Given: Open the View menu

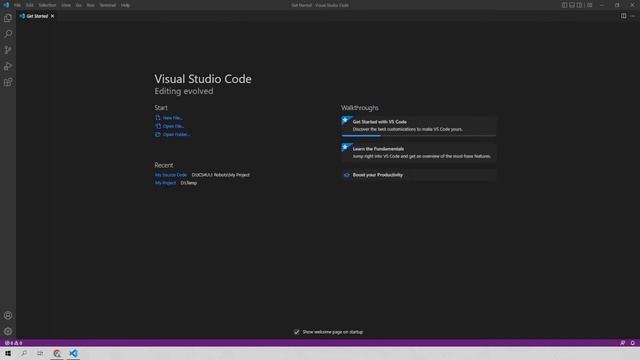Looking at the screenshot, I should [66, 5].
